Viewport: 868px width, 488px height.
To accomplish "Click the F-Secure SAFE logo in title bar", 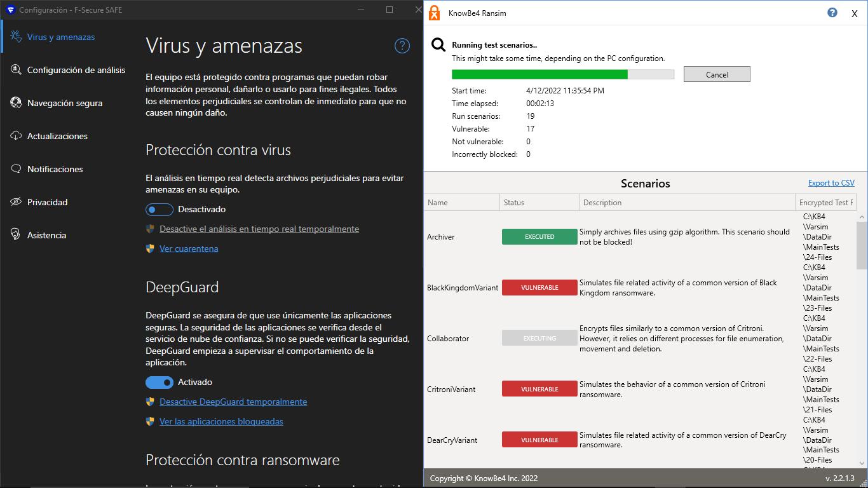I will point(10,10).
